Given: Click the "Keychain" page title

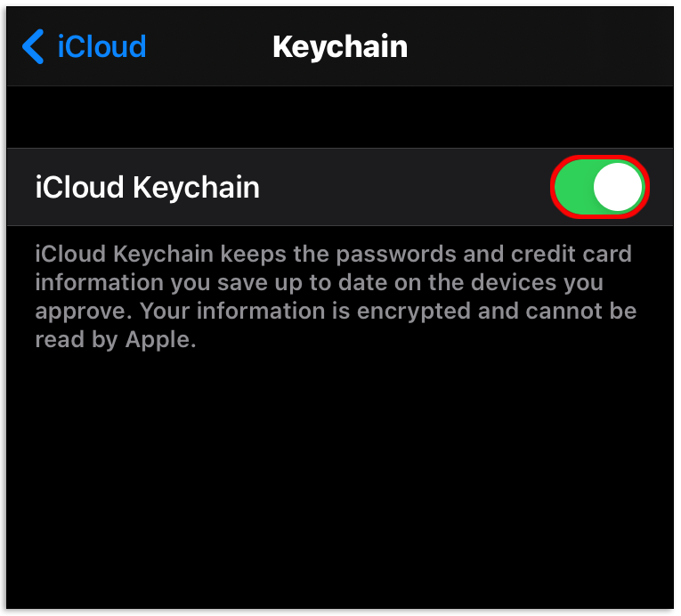Looking at the screenshot, I should click(x=340, y=46).
